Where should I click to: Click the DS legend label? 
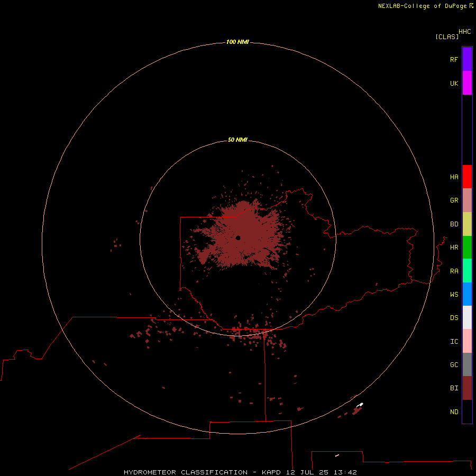(x=454, y=317)
